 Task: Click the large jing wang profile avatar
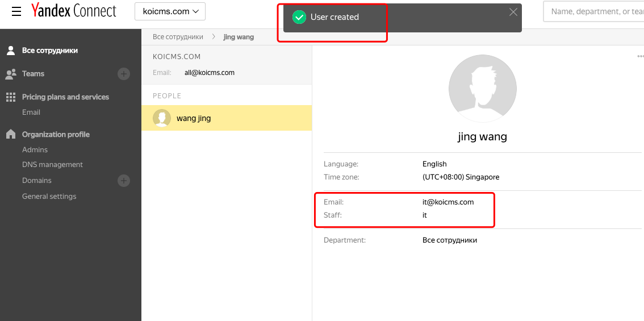(x=483, y=89)
